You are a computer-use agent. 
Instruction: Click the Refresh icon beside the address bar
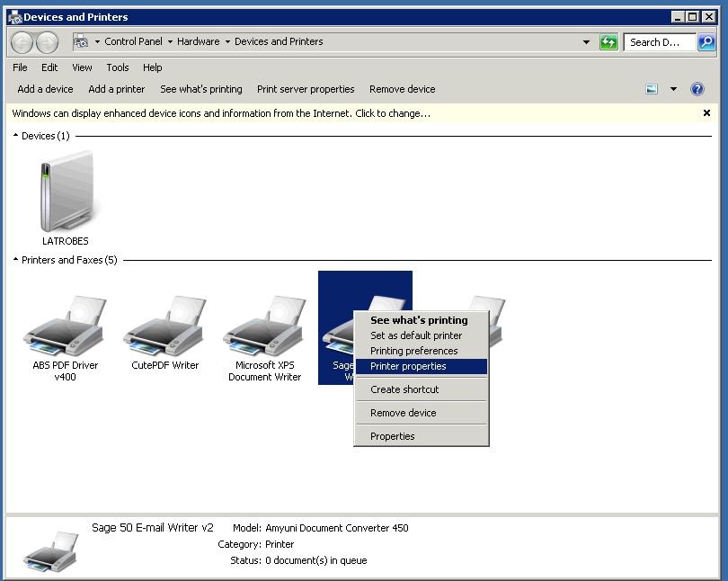pyautogui.click(x=608, y=41)
